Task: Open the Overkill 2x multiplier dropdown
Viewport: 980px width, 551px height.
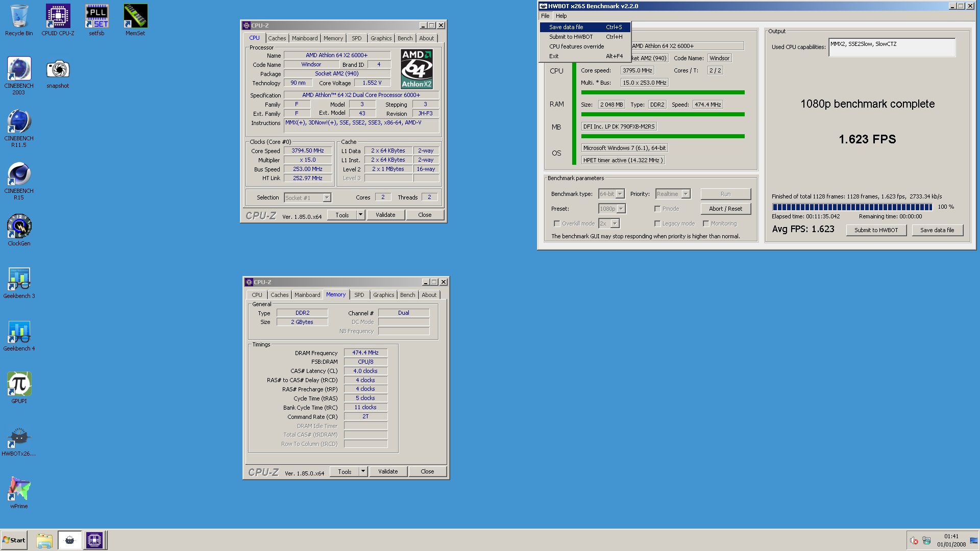Action: click(x=609, y=223)
